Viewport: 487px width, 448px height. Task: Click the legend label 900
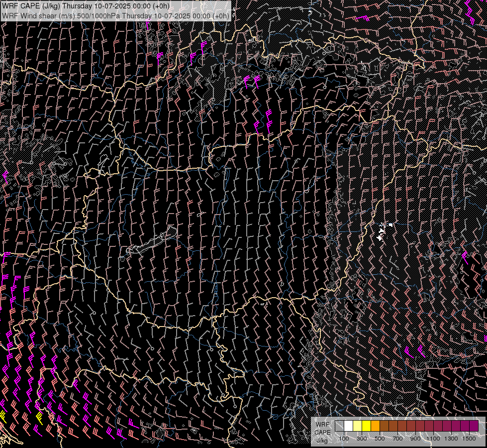click(415, 439)
